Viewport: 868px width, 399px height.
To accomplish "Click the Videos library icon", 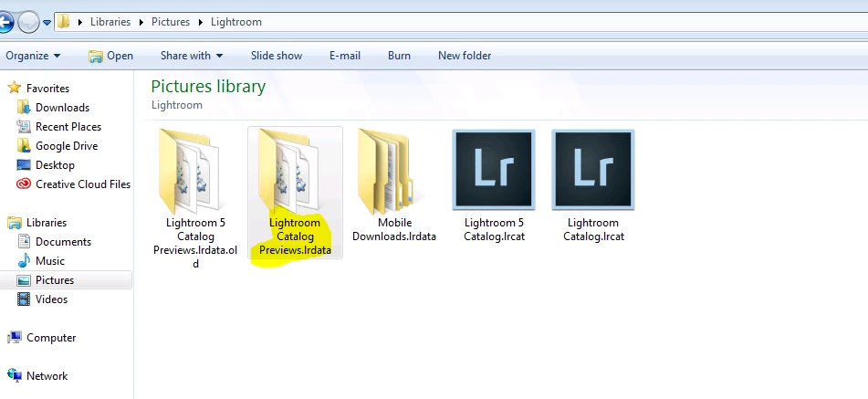I will pyautogui.click(x=24, y=299).
